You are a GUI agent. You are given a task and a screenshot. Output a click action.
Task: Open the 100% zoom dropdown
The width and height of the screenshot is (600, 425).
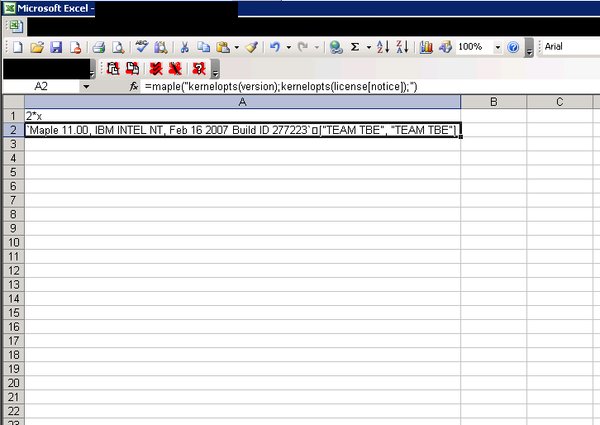[498, 48]
